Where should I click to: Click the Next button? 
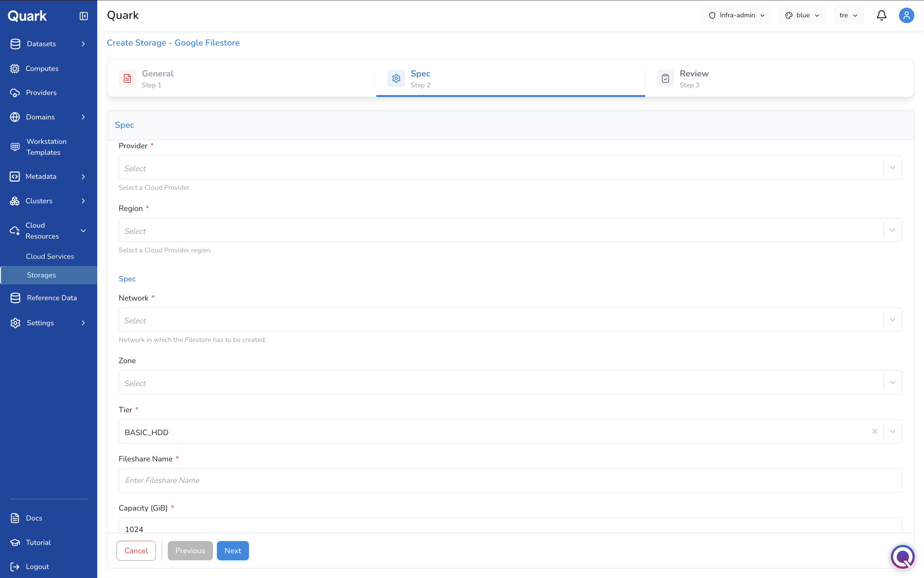233,550
